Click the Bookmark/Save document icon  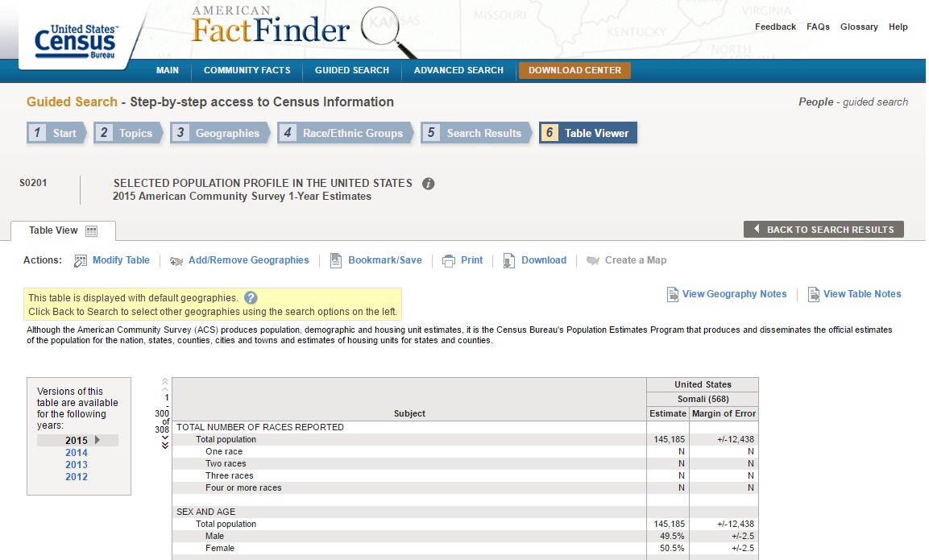335,261
